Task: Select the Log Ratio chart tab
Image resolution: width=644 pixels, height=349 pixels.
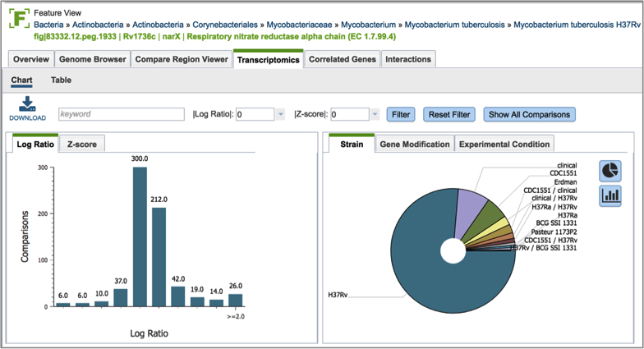Action: [x=35, y=145]
